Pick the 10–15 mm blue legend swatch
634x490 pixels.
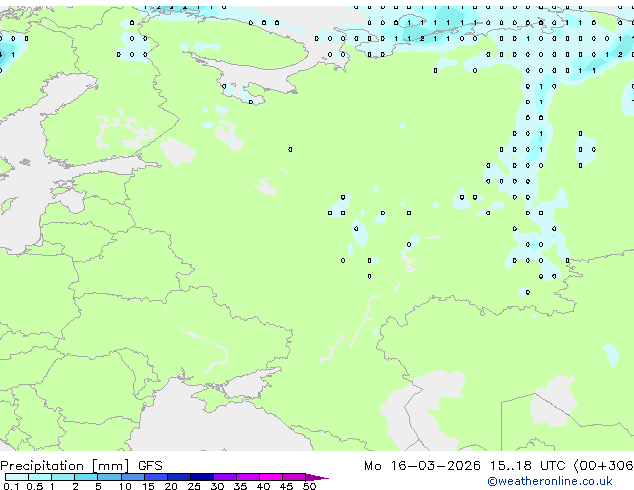132,477
